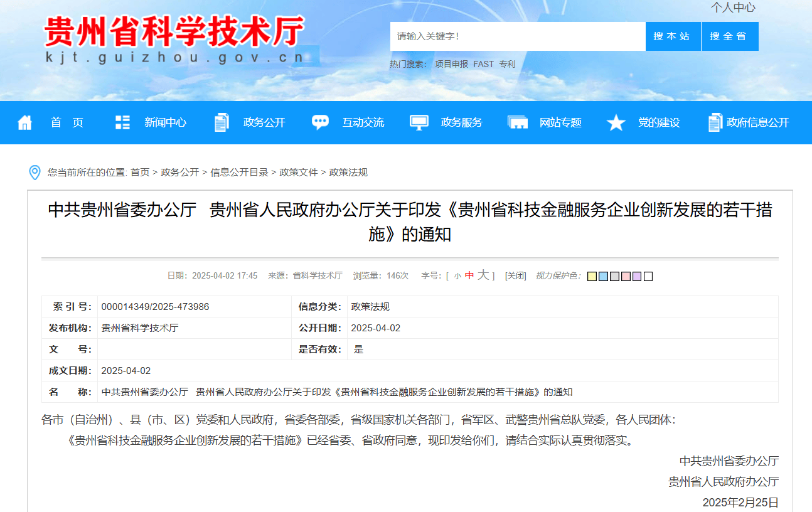Image resolution: width=812 pixels, height=512 pixels.
Task: Select the 新闻中心 grid icon
Action: 122,122
